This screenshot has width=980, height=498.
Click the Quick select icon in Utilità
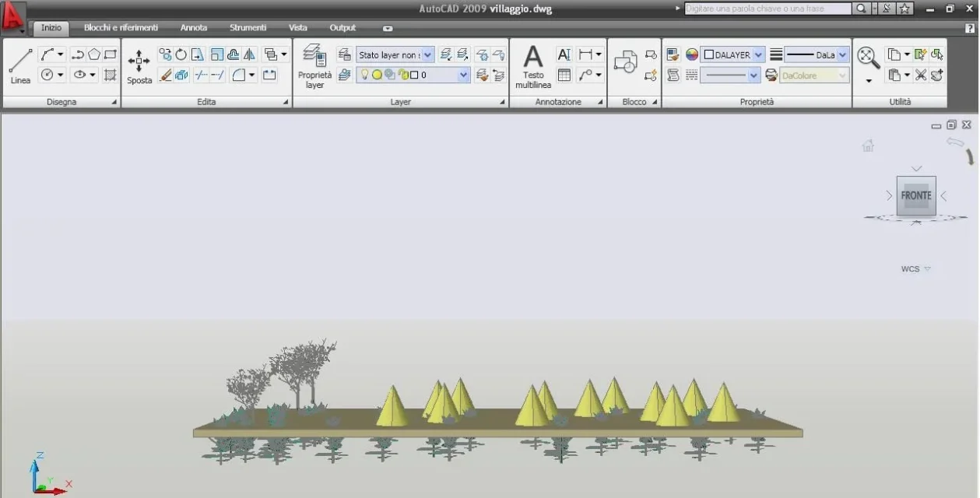click(921, 54)
